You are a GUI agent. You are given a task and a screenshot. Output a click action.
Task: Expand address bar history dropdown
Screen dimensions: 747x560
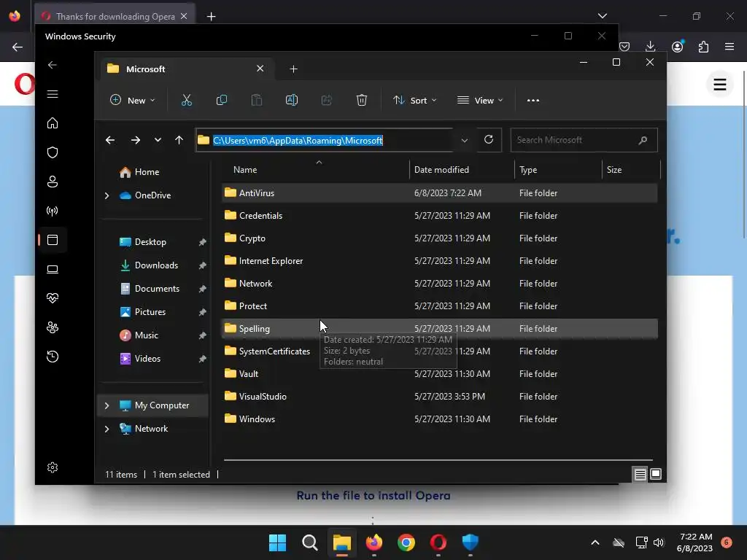point(465,141)
